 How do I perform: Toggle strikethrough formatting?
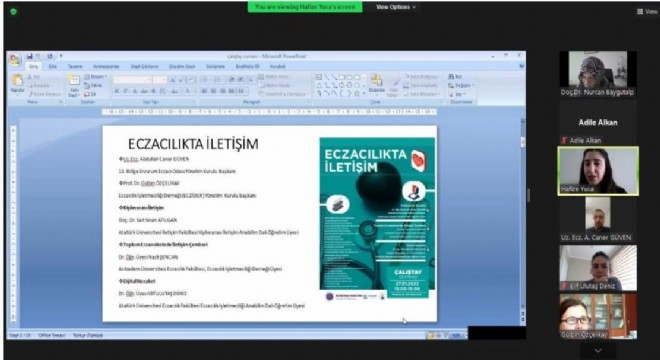coord(144,91)
